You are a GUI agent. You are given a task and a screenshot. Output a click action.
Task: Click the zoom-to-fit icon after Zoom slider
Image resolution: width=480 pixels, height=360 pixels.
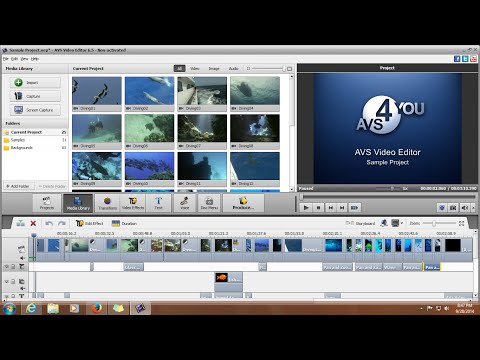[x=462, y=223]
